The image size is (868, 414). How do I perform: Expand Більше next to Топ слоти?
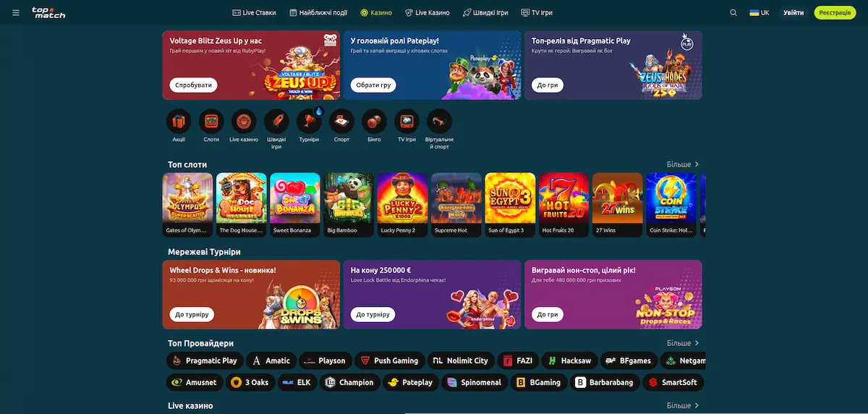(683, 164)
